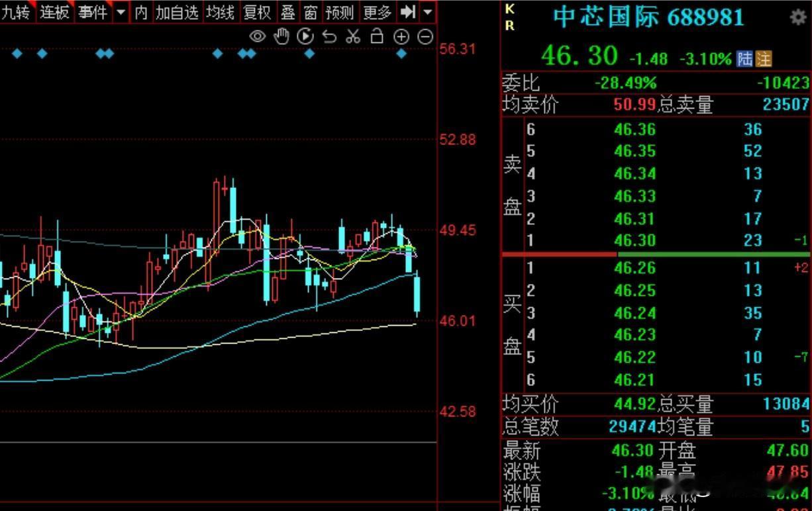Click the 49.45 price axis label

tap(458, 230)
